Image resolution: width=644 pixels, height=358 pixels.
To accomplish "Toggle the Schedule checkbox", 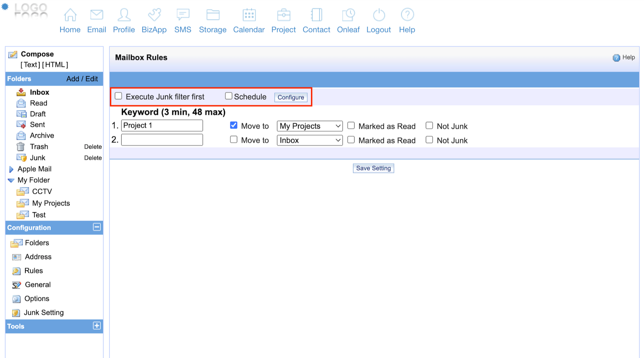I will 229,96.
